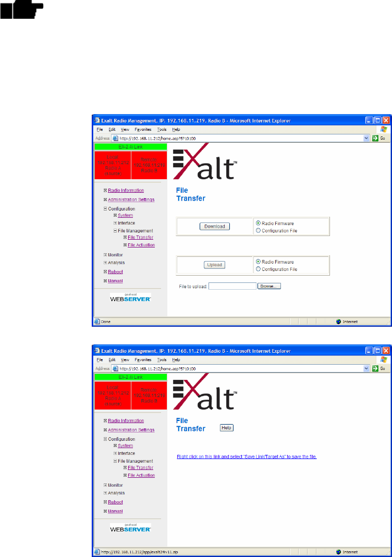The image size is (392, 557).
Task: Open File Activation link in bottom window
Action: pos(141,475)
